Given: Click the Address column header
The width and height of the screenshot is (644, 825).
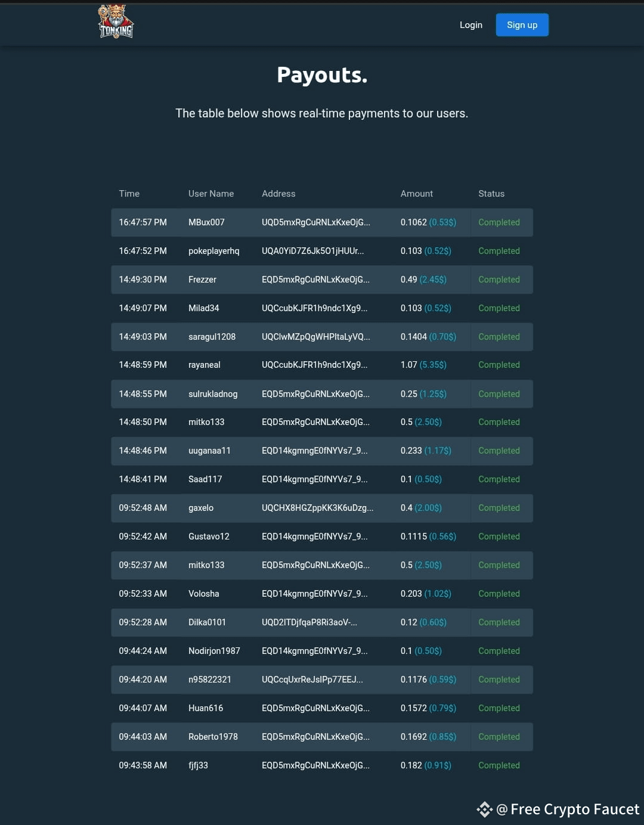Looking at the screenshot, I should pos(278,194).
